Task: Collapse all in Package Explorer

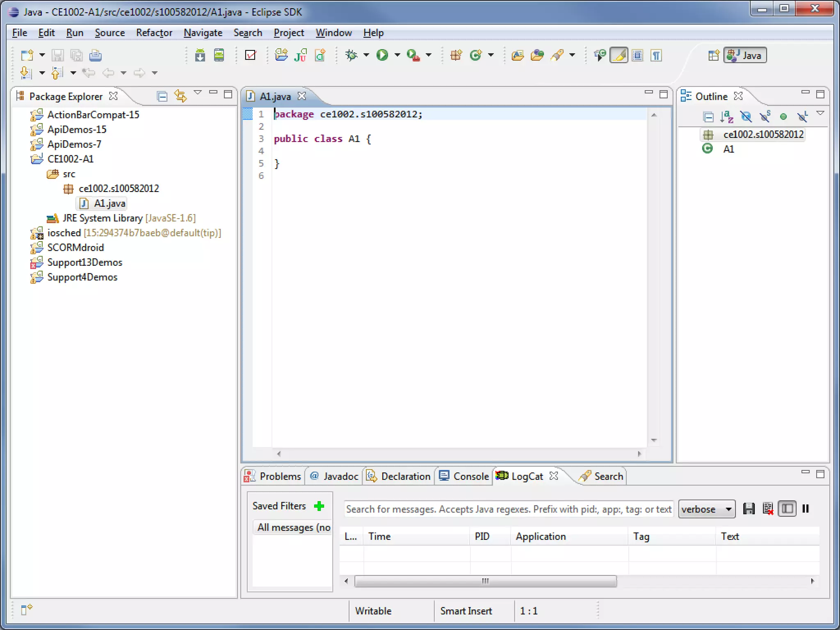Action: coord(162,96)
